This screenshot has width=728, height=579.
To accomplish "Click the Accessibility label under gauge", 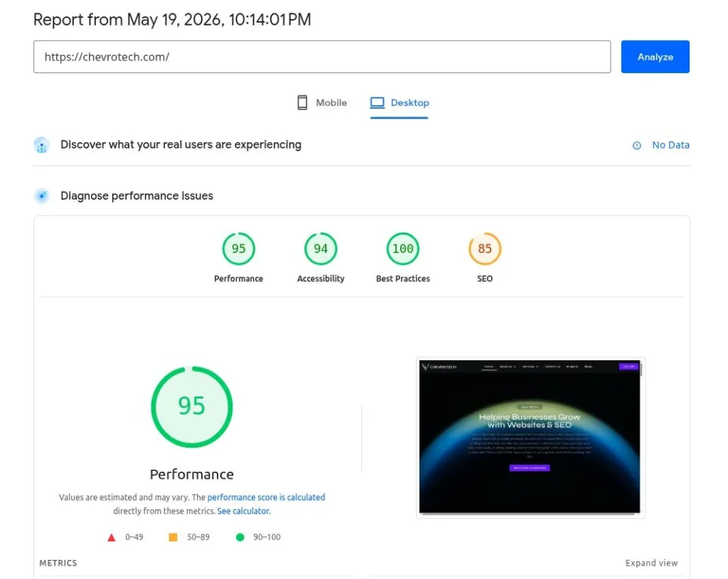I will coord(321,278).
